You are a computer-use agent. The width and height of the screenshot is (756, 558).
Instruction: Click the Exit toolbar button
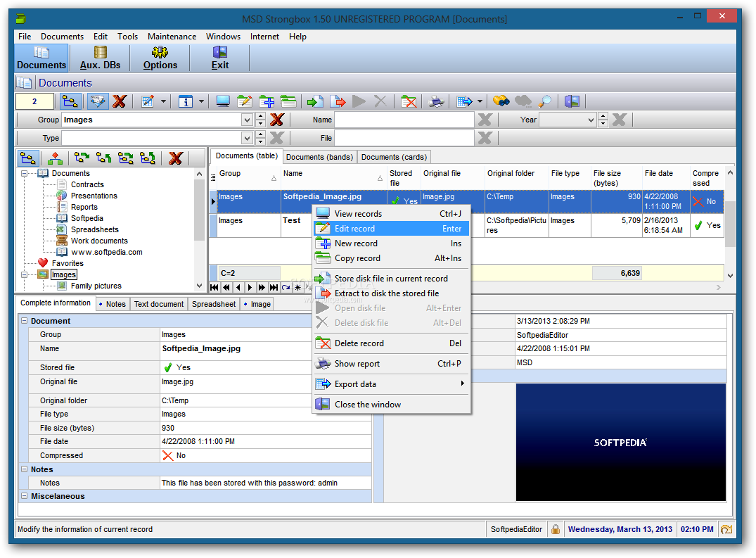pos(220,58)
